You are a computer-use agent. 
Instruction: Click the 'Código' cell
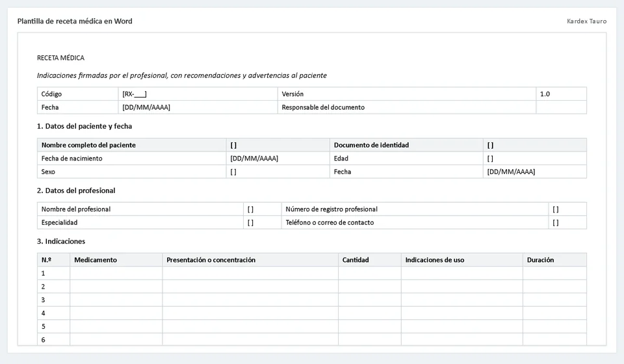(x=78, y=94)
